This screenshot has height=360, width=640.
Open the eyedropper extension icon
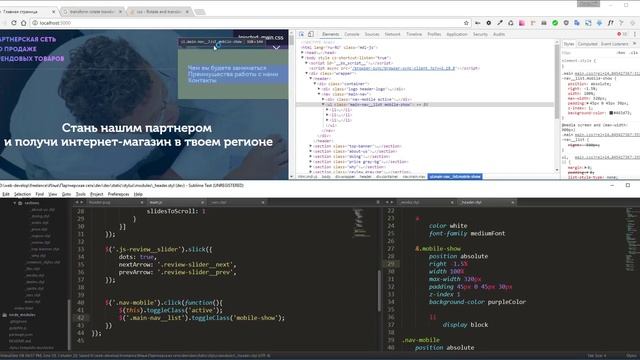(500, 23)
